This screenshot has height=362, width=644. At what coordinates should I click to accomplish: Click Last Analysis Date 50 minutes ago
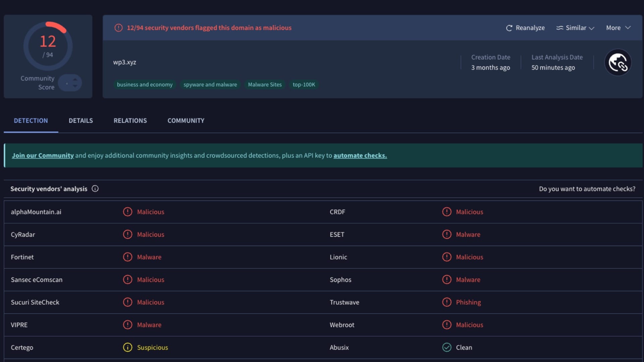[x=553, y=68]
